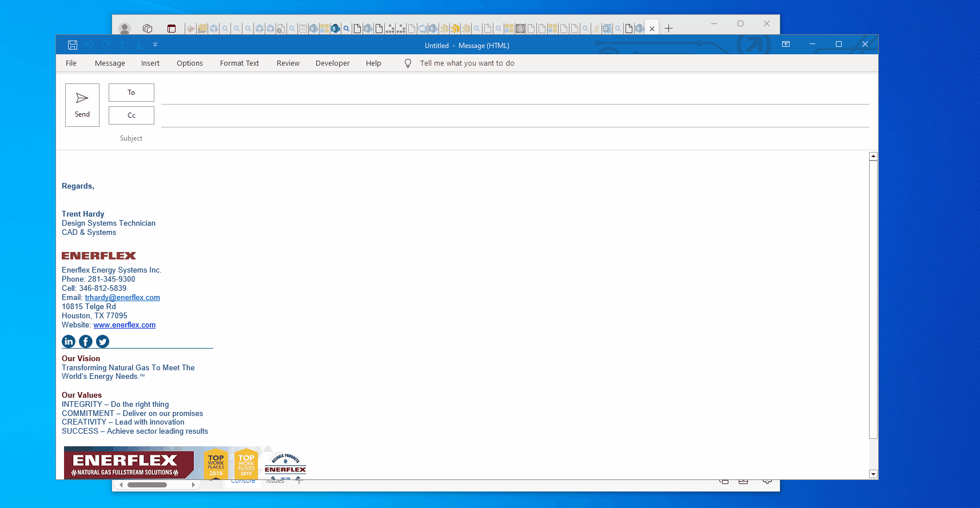Screen dimensions: 980x508
Task: Click the Top Work Places 2019 badge
Action: coord(246,465)
